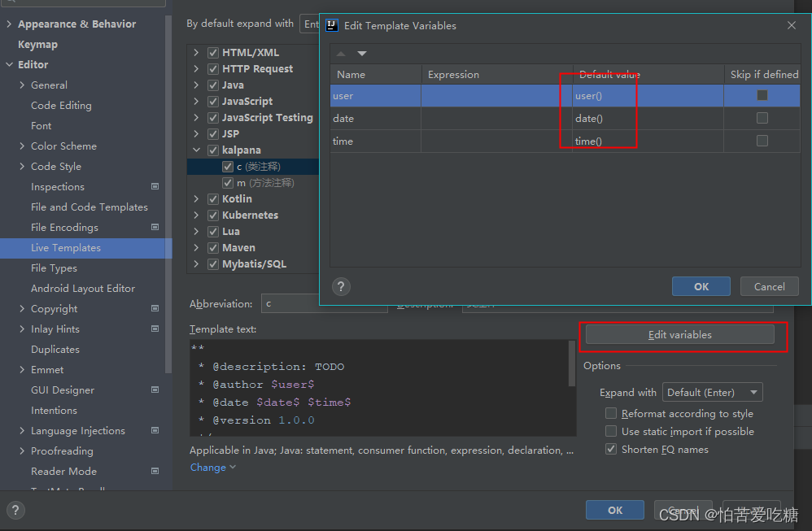This screenshot has height=531, width=812.
Task: Open the File Types settings page
Action: click(54, 268)
